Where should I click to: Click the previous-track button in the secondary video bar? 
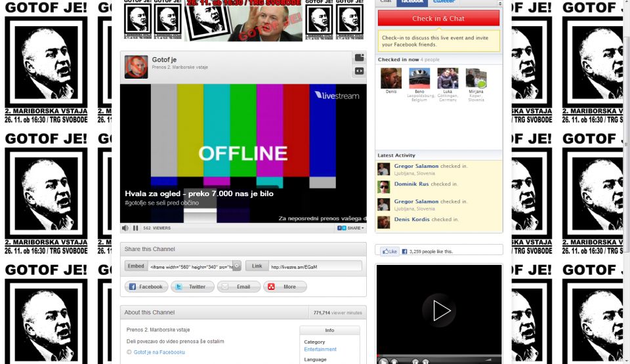[x=415, y=361]
